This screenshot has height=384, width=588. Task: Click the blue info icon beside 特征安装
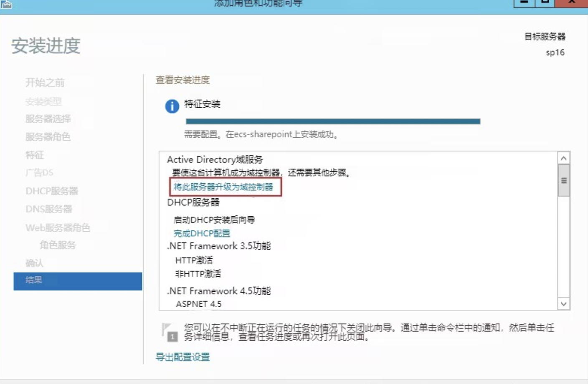pyautogui.click(x=172, y=106)
